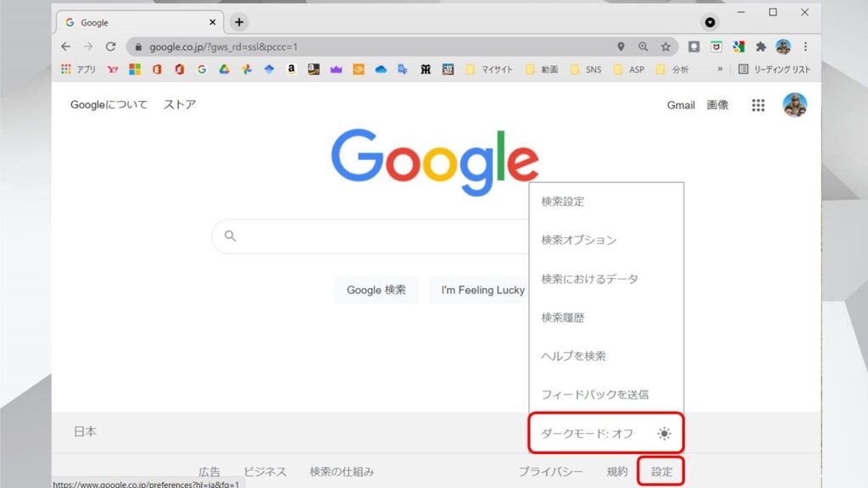Select 検索におけるデータ from the menu
868x488 pixels.
point(606,279)
